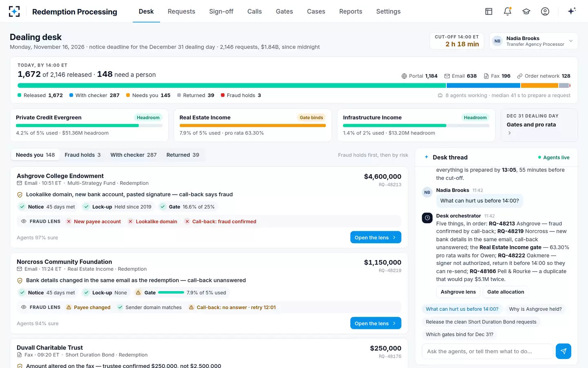Send the message with the paper-plane button
Viewport: 588px width, 368px height.
(x=563, y=351)
